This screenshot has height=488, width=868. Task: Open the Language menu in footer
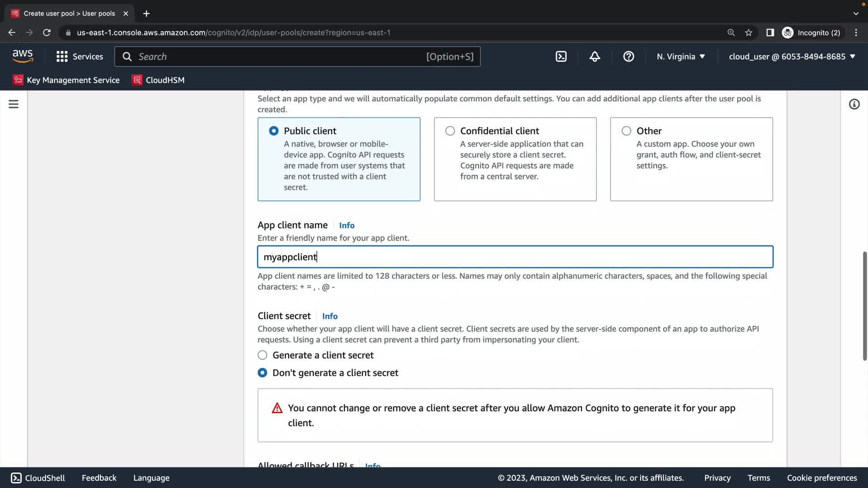pos(151,478)
